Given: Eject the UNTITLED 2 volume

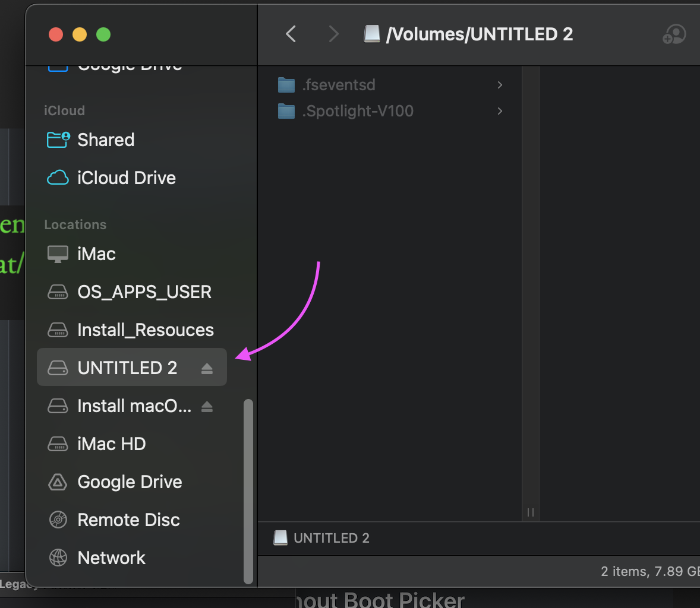Looking at the screenshot, I should (207, 368).
